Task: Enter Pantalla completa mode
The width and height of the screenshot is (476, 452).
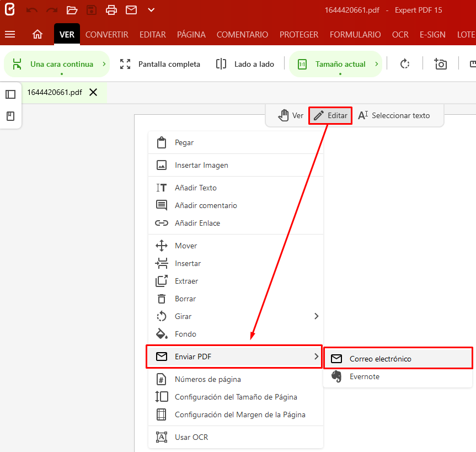Action: 160,64
